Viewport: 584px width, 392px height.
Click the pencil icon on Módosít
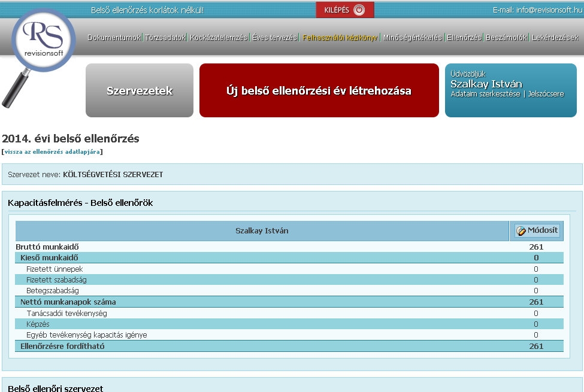point(521,231)
